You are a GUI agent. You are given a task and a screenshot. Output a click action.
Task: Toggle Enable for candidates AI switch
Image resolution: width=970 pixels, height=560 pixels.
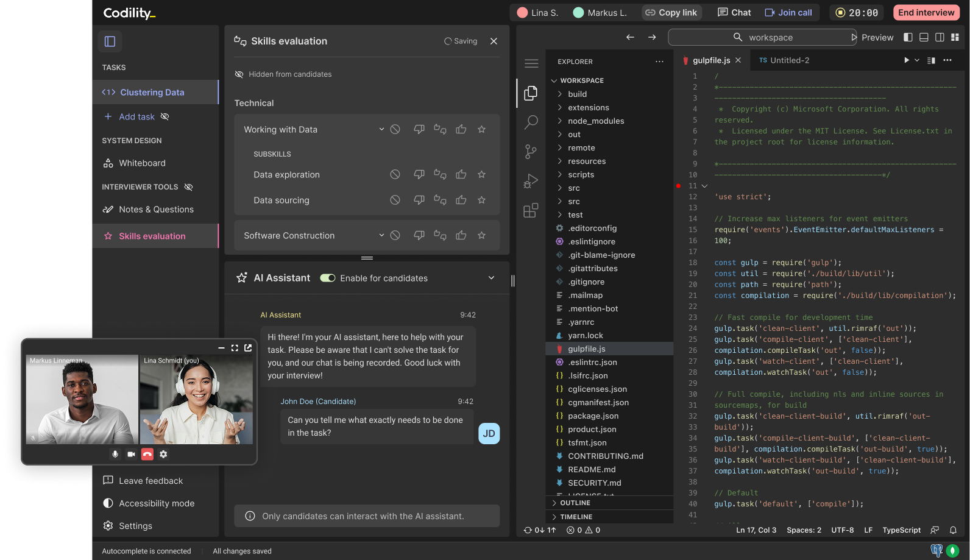(x=328, y=278)
